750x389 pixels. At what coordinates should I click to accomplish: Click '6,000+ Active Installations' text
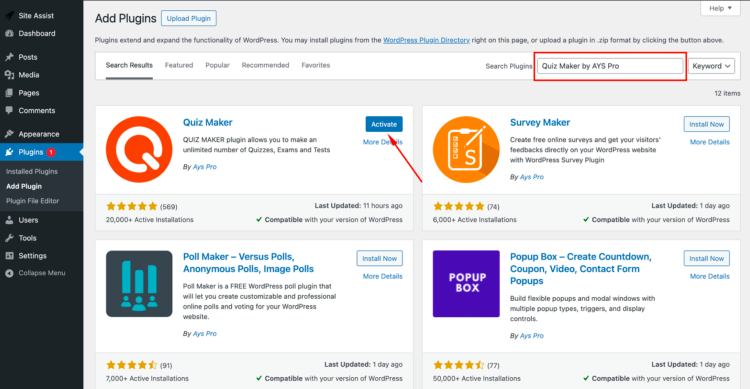pos(474,220)
